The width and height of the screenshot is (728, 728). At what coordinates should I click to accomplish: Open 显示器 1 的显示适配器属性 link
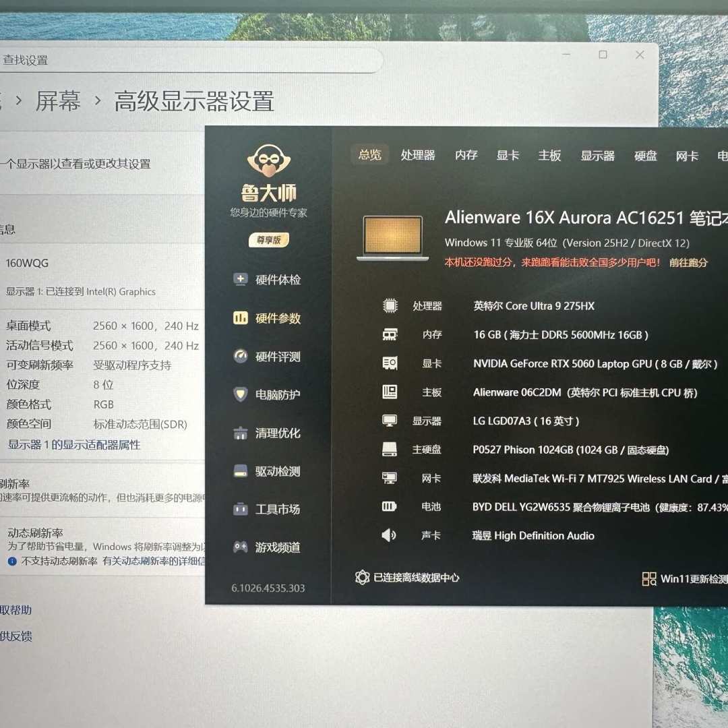(74, 445)
